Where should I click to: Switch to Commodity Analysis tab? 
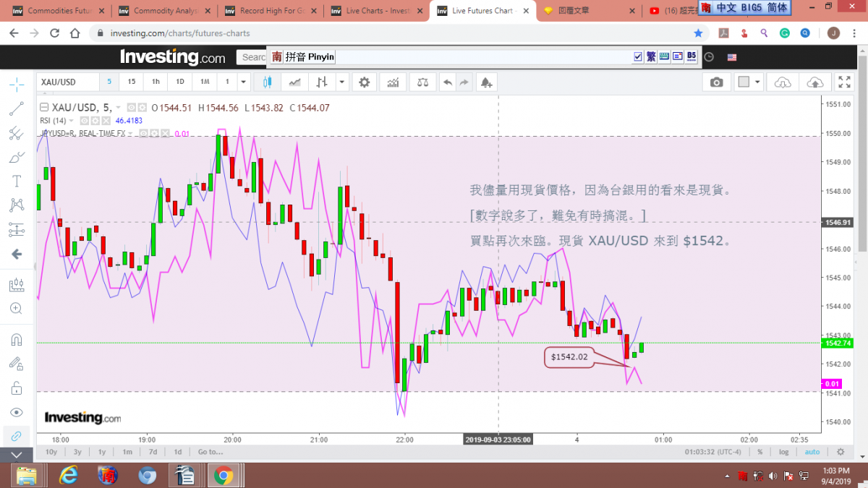(163, 11)
